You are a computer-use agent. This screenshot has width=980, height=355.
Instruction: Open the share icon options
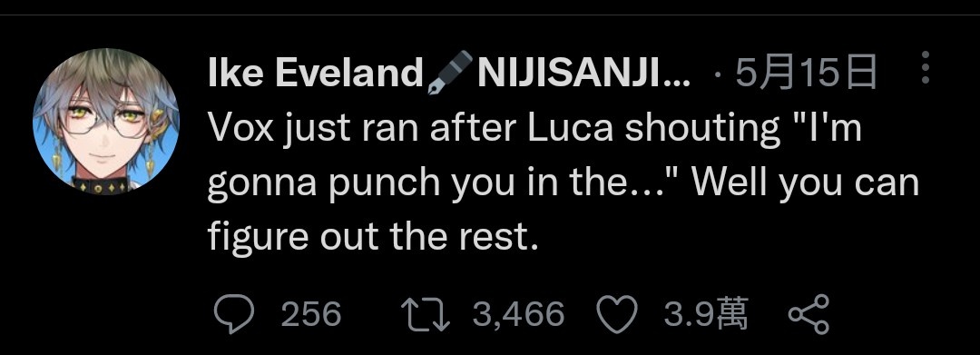tap(808, 314)
